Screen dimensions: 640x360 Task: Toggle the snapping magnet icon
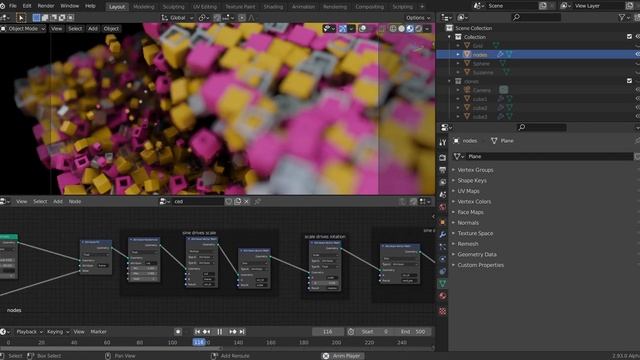(217, 18)
